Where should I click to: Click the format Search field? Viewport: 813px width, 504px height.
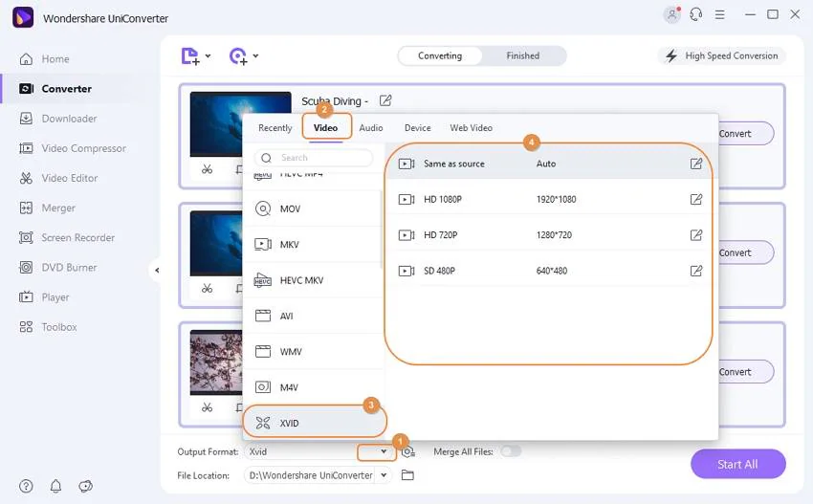coord(314,158)
